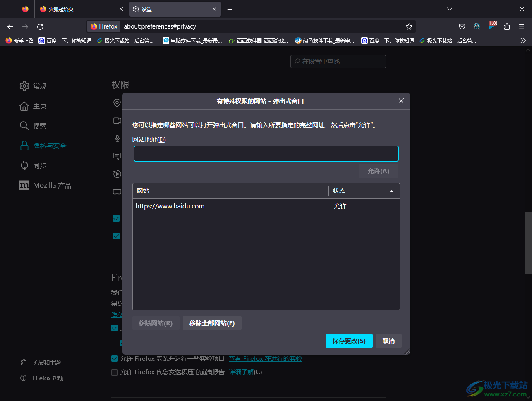Open the 新手上路 bookmark
Image resolution: width=532 pixels, height=401 pixels.
click(x=19, y=41)
